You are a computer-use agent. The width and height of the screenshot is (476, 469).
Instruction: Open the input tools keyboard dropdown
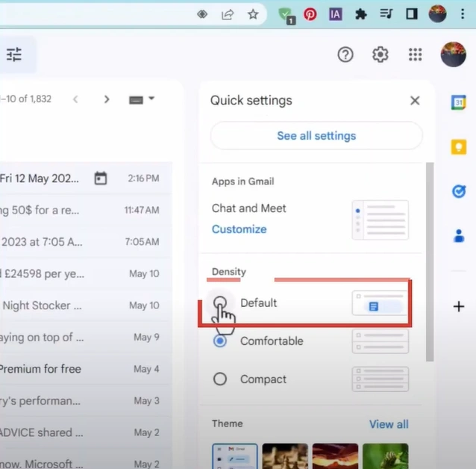pyautogui.click(x=142, y=99)
